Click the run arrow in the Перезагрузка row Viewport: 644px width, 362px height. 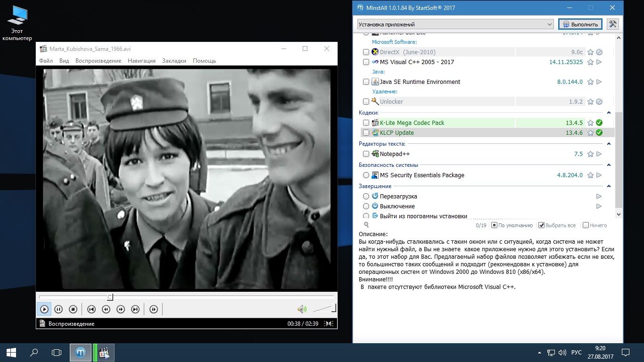(599, 197)
